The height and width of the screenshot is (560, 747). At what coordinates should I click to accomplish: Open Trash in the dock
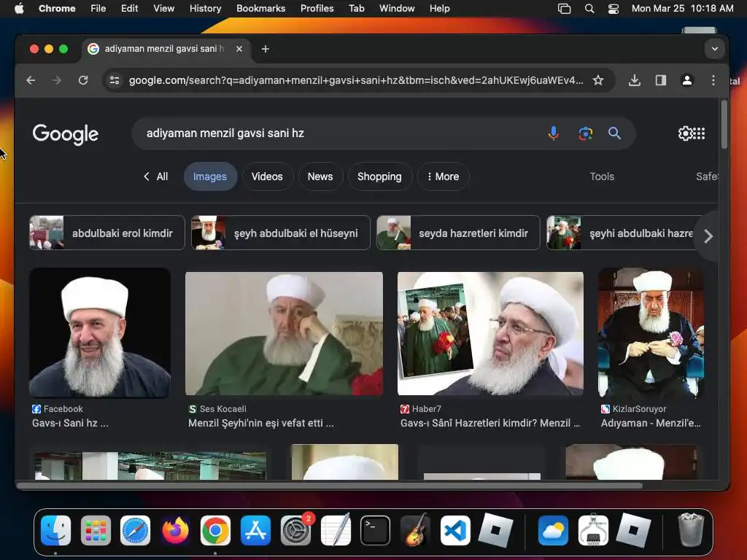click(690, 529)
